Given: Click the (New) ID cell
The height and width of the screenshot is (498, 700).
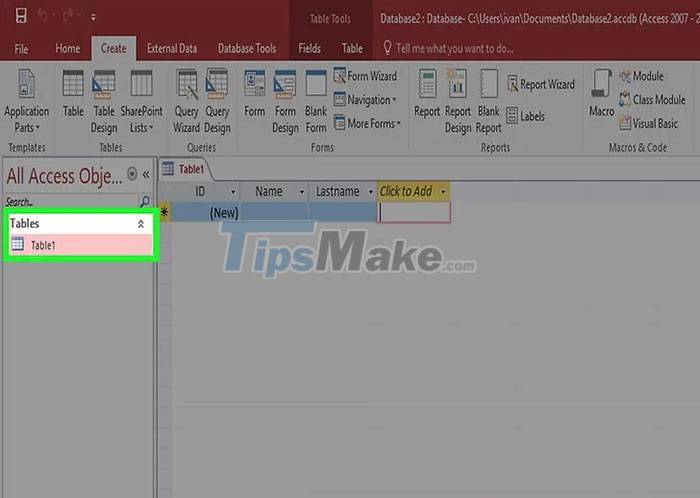Looking at the screenshot, I should click(x=205, y=212).
